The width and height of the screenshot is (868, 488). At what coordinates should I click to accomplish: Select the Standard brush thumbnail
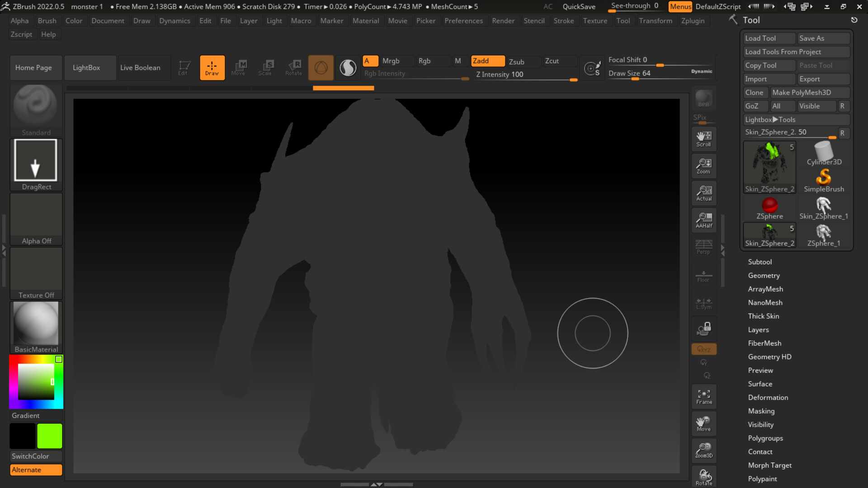pos(36,110)
